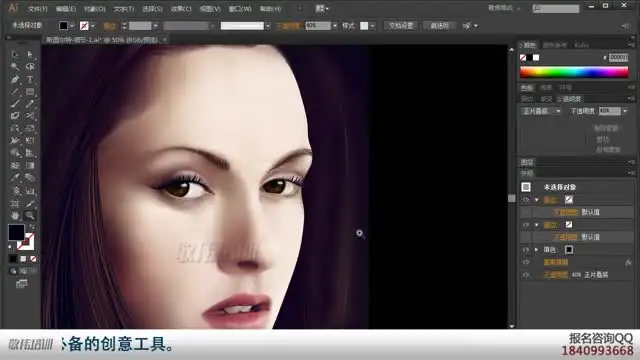Select the Mesh tool
Viewport: 640px width, 360px height.
coord(15,166)
